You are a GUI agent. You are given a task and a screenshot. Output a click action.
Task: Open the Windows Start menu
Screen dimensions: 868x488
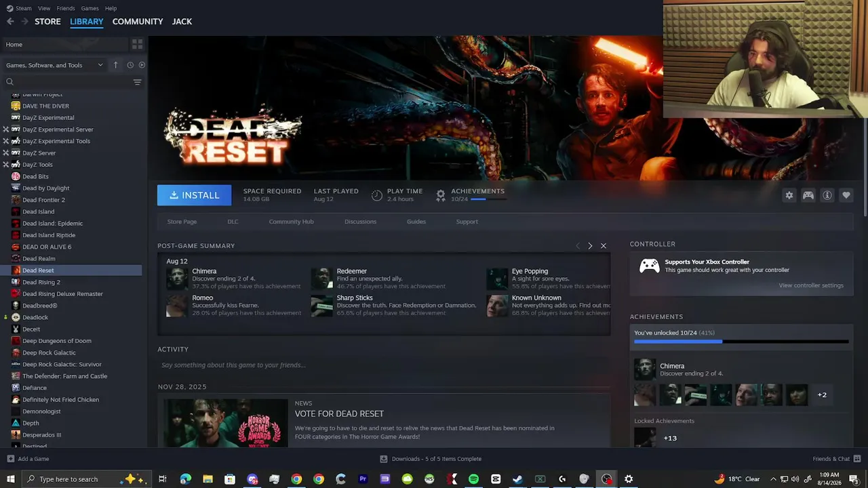(10, 479)
